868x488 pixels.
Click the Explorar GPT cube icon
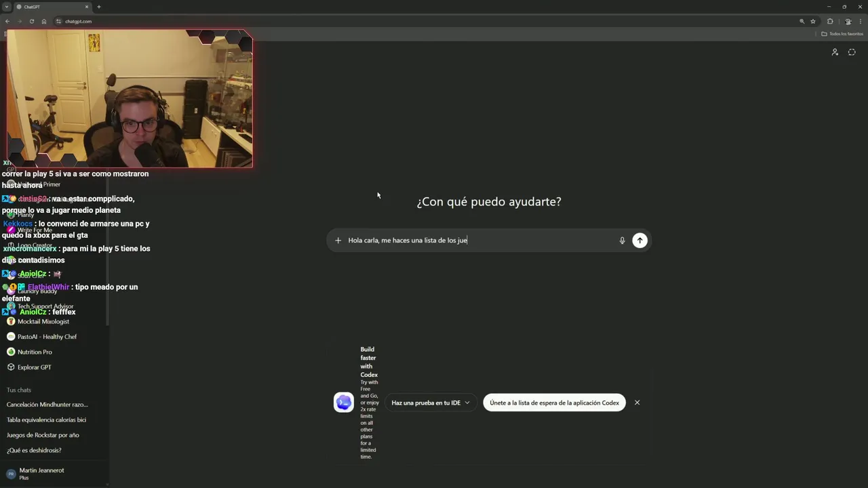[x=11, y=367]
